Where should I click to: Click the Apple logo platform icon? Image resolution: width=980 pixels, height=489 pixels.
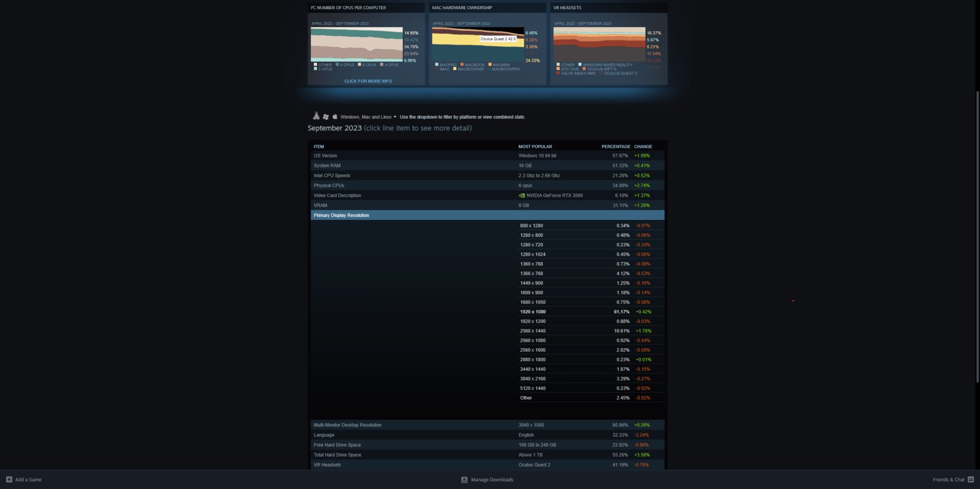(335, 116)
